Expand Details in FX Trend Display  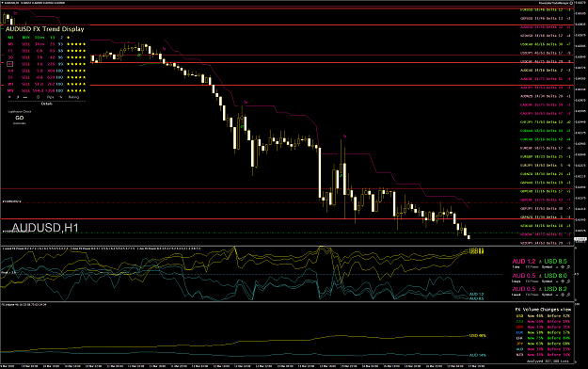pyautogui.click(x=47, y=104)
